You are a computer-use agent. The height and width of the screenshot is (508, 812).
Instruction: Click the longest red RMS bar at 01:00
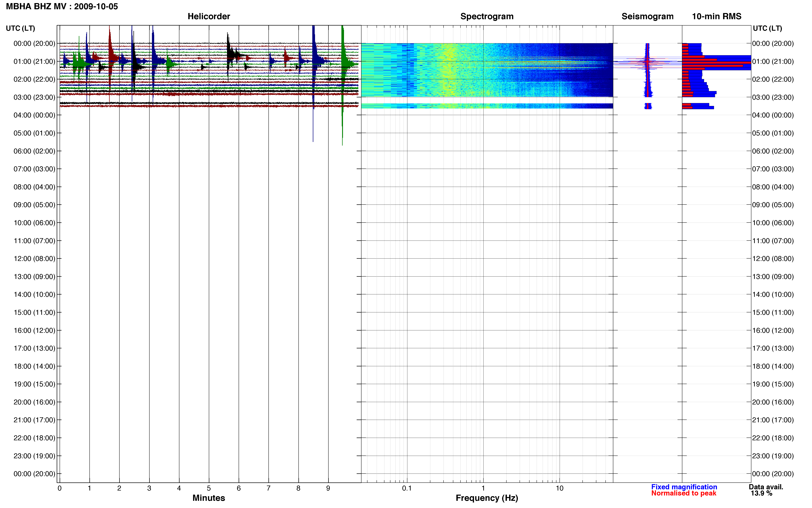716,62
